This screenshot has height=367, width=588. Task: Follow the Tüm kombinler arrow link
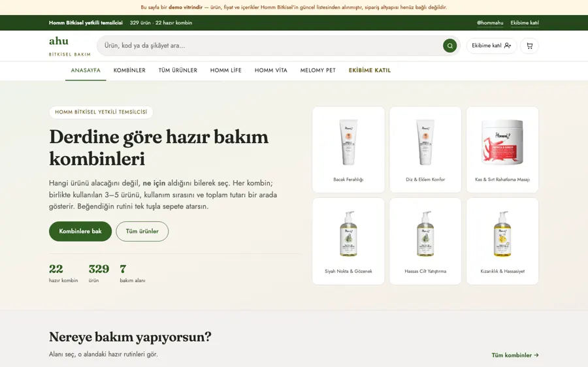point(515,355)
